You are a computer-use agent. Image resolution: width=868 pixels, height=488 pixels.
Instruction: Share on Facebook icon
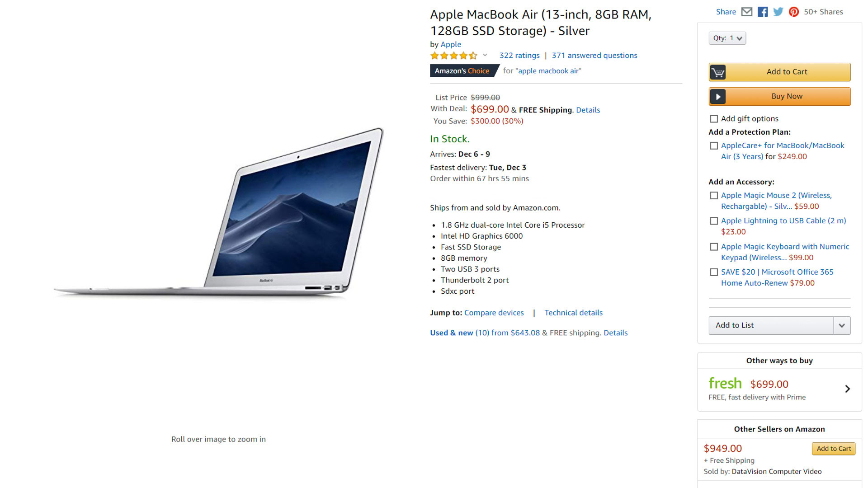(x=763, y=12)
